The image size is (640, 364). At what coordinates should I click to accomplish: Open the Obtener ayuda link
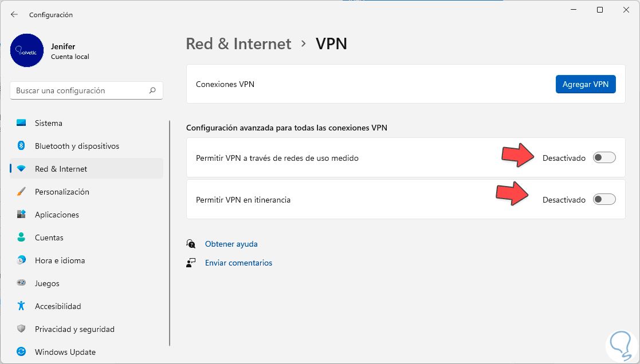point(231,244)
